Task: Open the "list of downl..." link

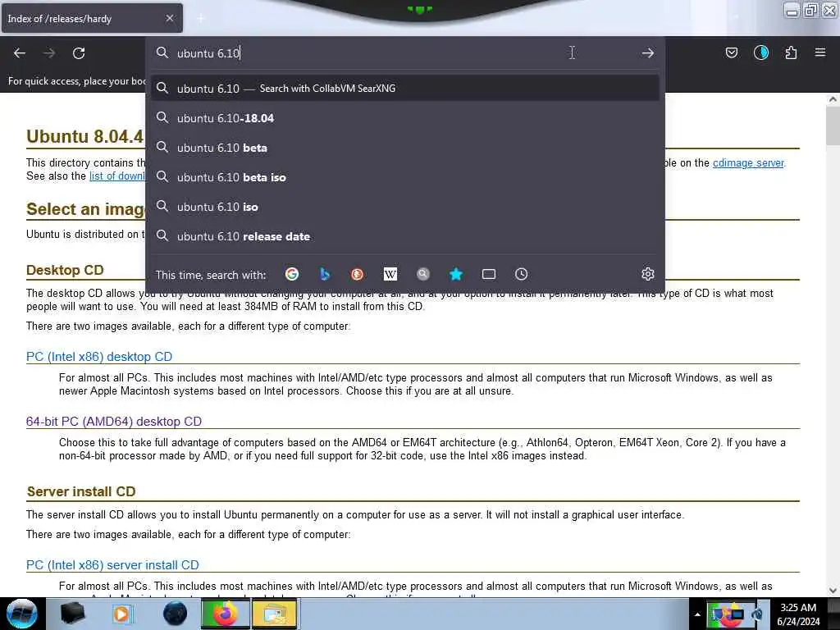Action: tap(116, 176)
